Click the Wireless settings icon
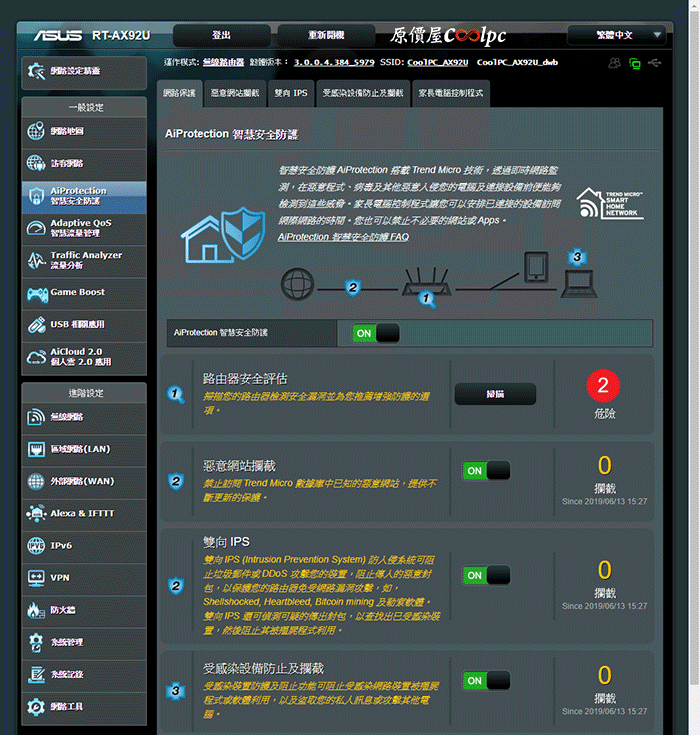The height and width of the screenshot is (735, 700). pos(36,417)
